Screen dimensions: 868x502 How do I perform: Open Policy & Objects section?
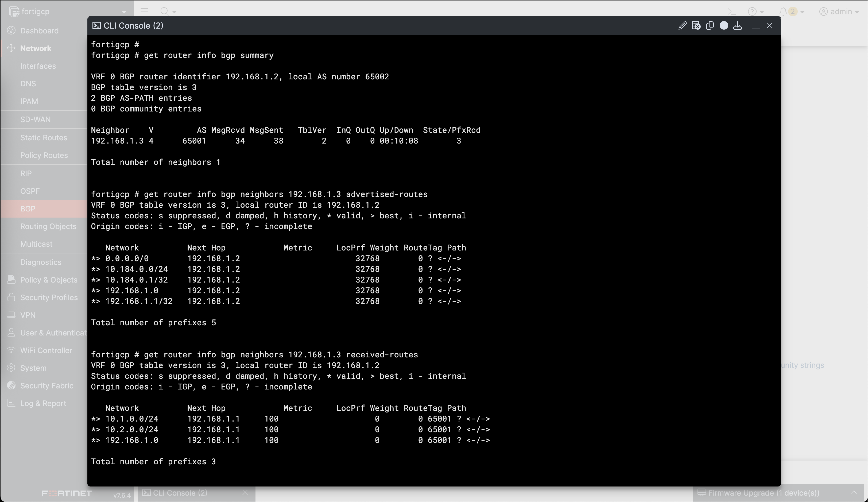(49, 280)
